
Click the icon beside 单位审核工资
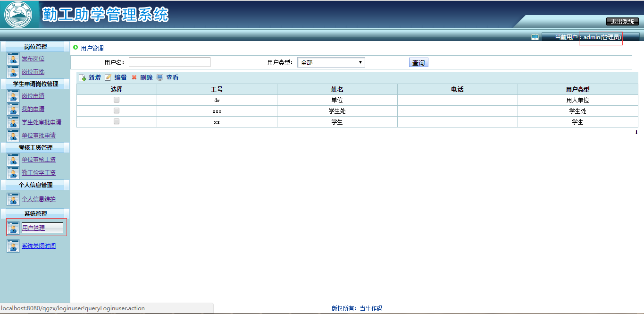point(13,160)
